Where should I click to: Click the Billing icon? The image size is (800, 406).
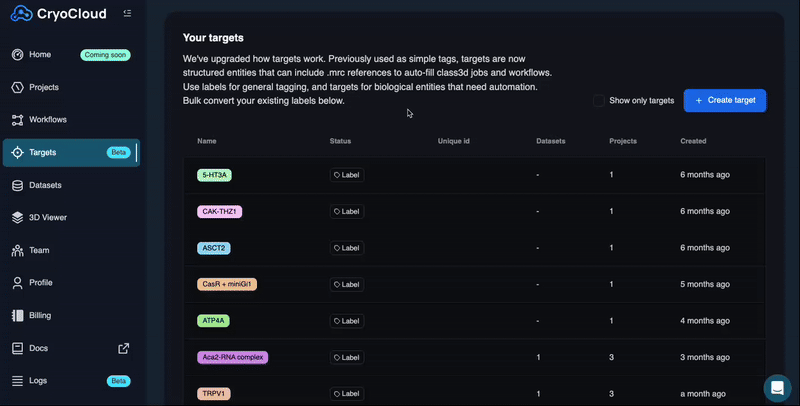click(17, 316)
